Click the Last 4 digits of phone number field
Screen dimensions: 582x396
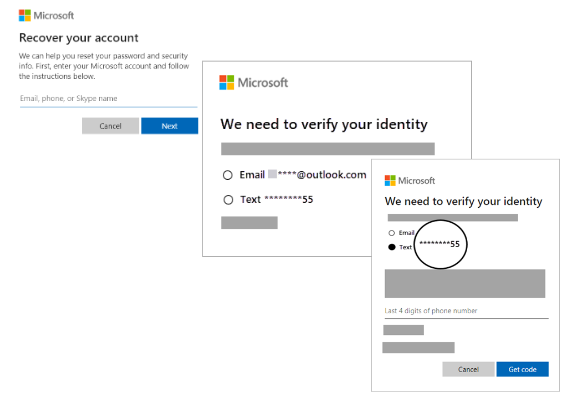pos(466,311)
